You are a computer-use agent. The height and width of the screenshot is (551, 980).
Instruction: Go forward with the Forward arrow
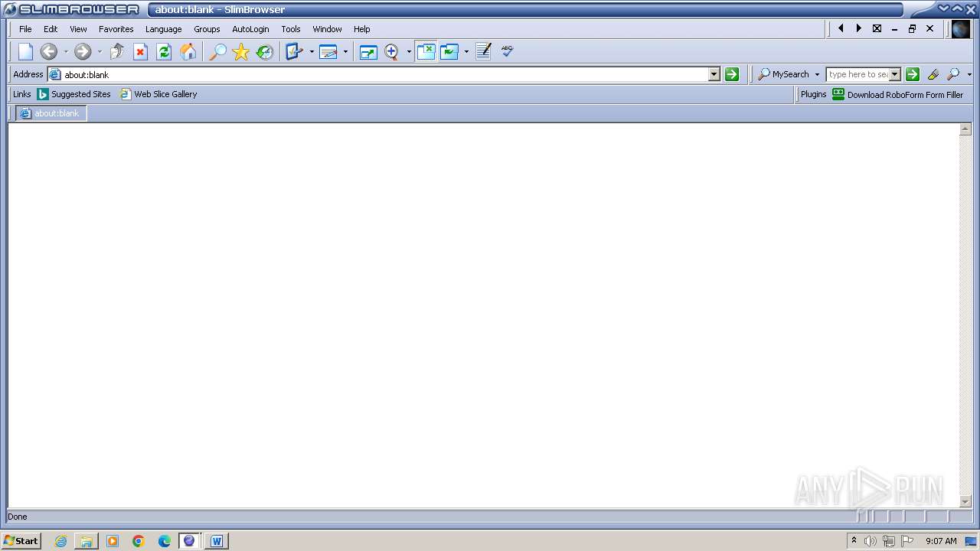tap(83, 51)
